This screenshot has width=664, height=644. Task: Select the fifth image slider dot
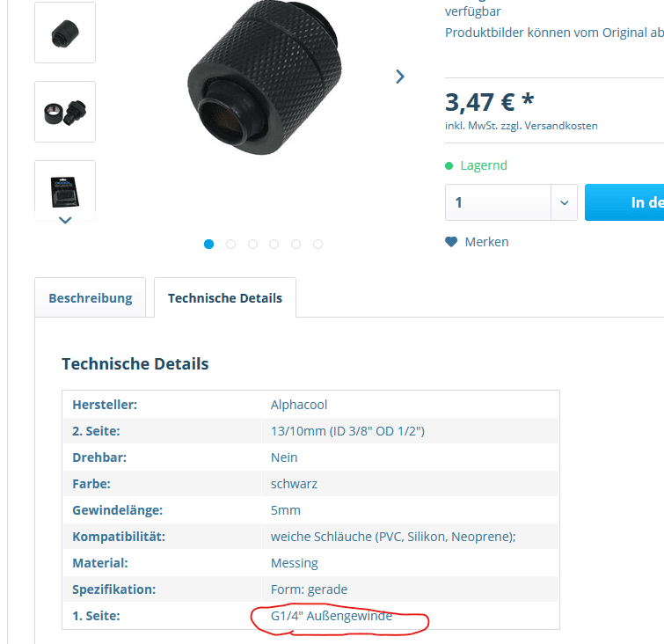[296, 244]
